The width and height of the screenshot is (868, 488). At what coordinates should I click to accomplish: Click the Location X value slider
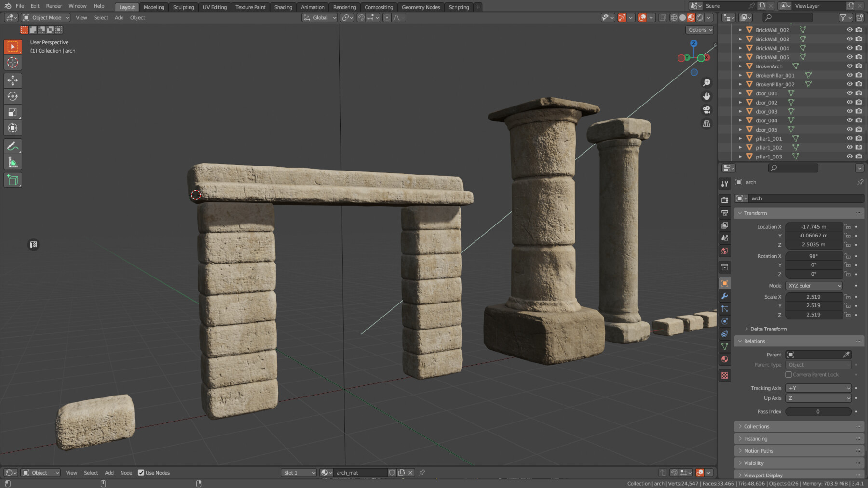814,226
